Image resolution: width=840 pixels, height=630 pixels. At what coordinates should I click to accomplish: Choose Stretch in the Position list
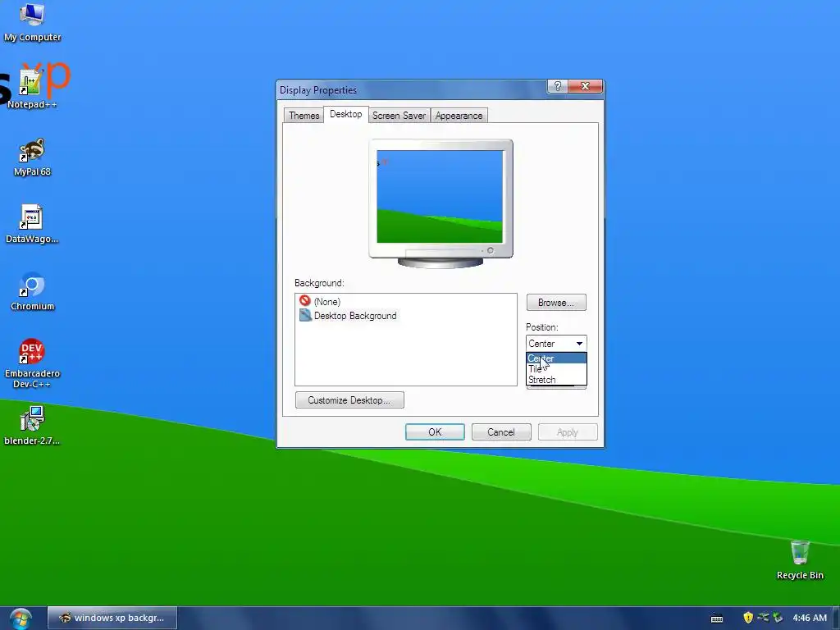click(556, 380)
